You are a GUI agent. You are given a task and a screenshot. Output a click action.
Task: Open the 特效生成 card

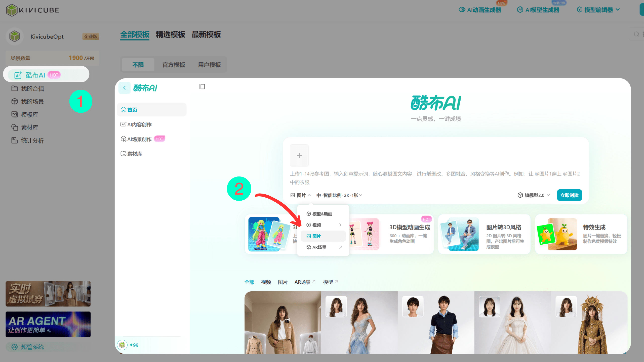point(581,234)
